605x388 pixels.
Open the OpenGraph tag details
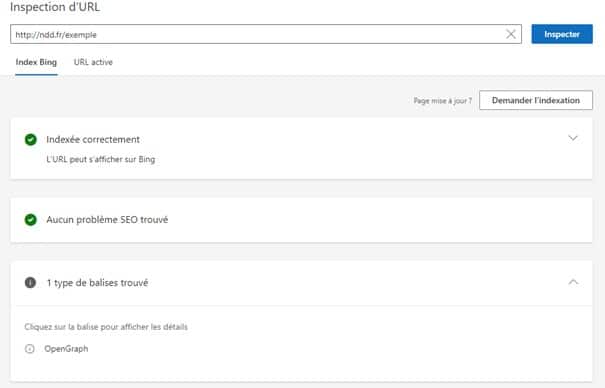point(66,349)
